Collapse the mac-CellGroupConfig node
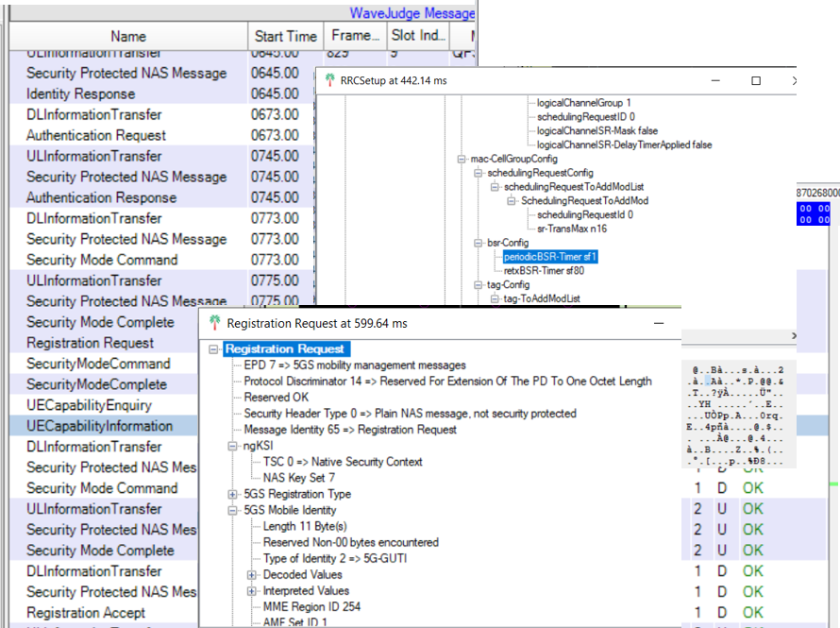Viewport: 840px width, 628px height. pos(462,160)
